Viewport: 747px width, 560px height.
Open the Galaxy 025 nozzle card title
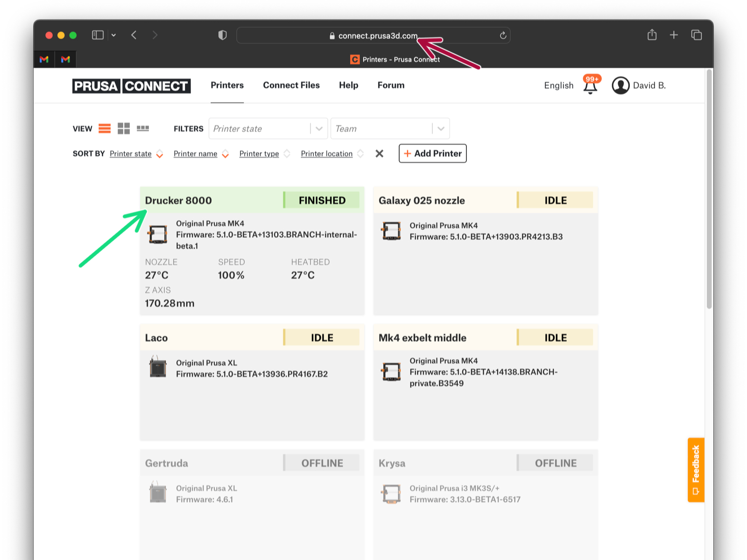coord(422,200)
